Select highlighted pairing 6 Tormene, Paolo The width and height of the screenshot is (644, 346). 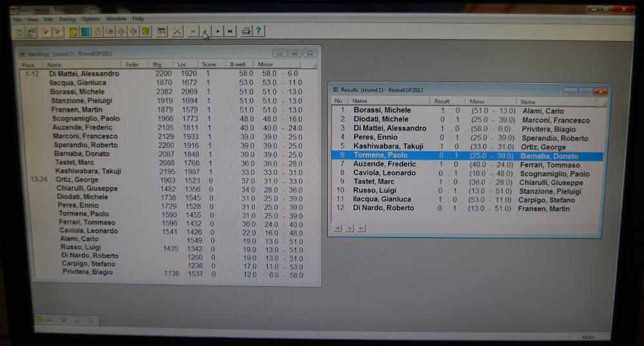click(468, 156)
